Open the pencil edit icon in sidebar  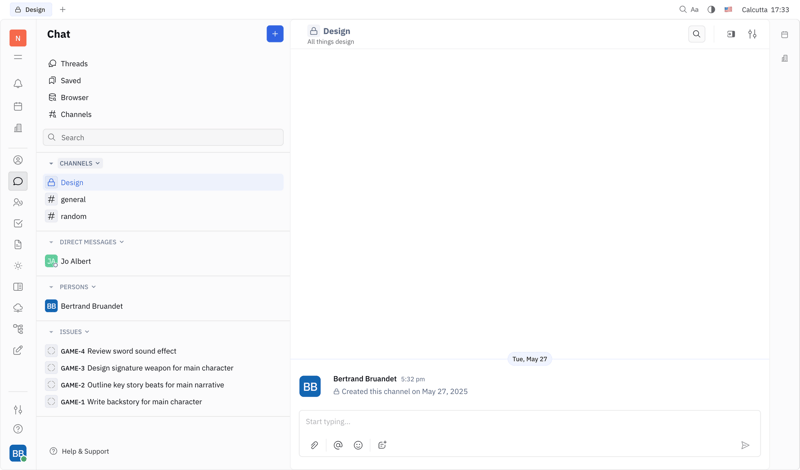click(18, 350)
